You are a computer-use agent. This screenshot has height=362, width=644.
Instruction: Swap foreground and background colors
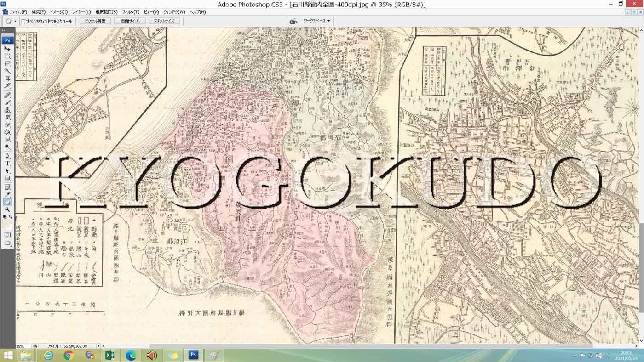tap(11, 216)
